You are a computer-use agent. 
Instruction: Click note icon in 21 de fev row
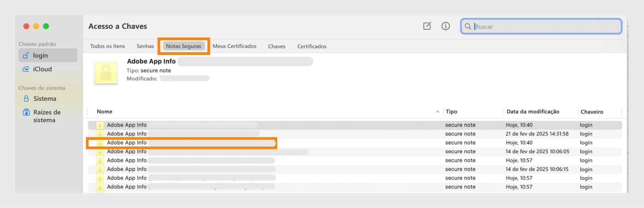click(100, 134)
